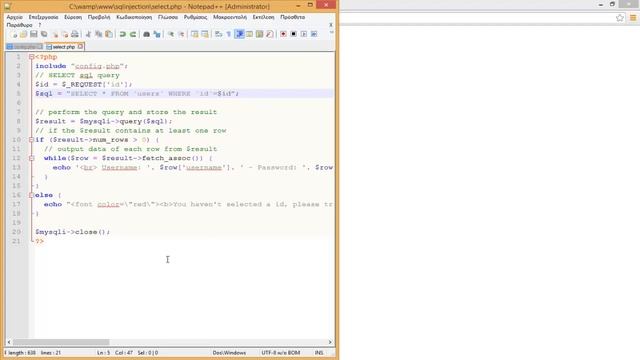Click the Function list toolbar icon
640x360 pixels.
(x=269, y=34)
